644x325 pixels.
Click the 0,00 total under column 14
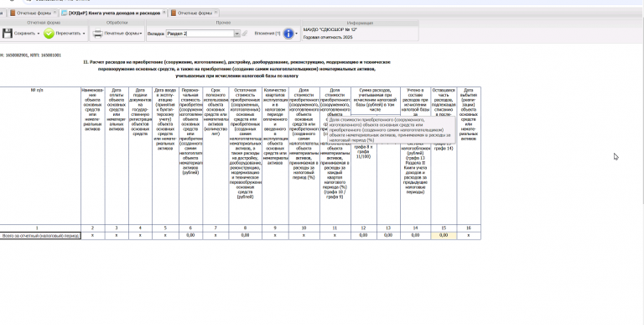(x=415, y=235)
